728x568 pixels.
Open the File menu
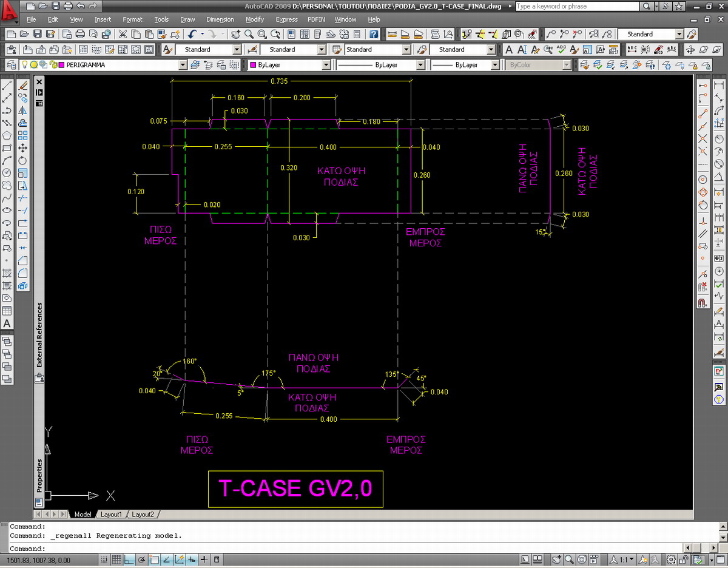point(32,19)
